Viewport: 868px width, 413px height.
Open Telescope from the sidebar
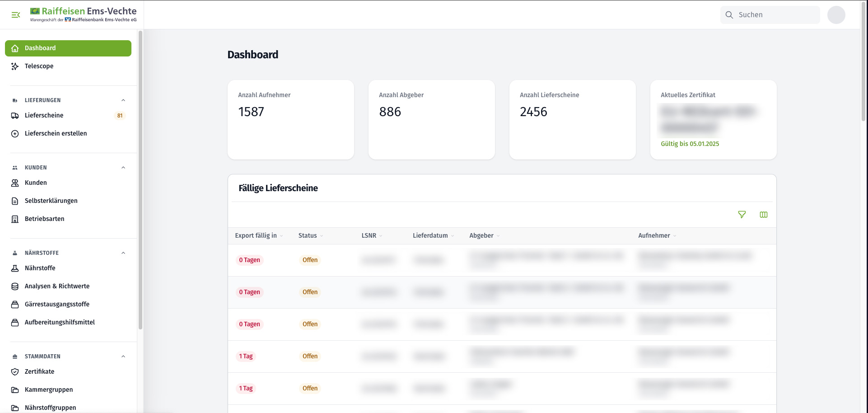pyautogui.click(x=39, y=66)
